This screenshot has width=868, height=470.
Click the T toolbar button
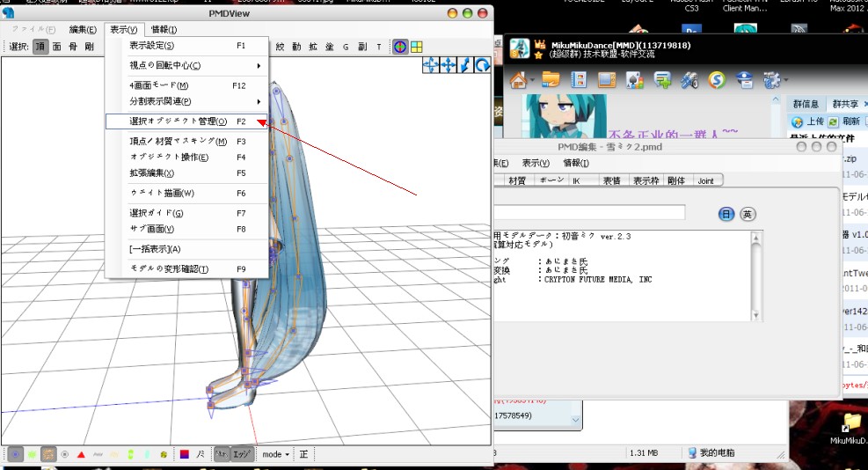coord(379,48)
